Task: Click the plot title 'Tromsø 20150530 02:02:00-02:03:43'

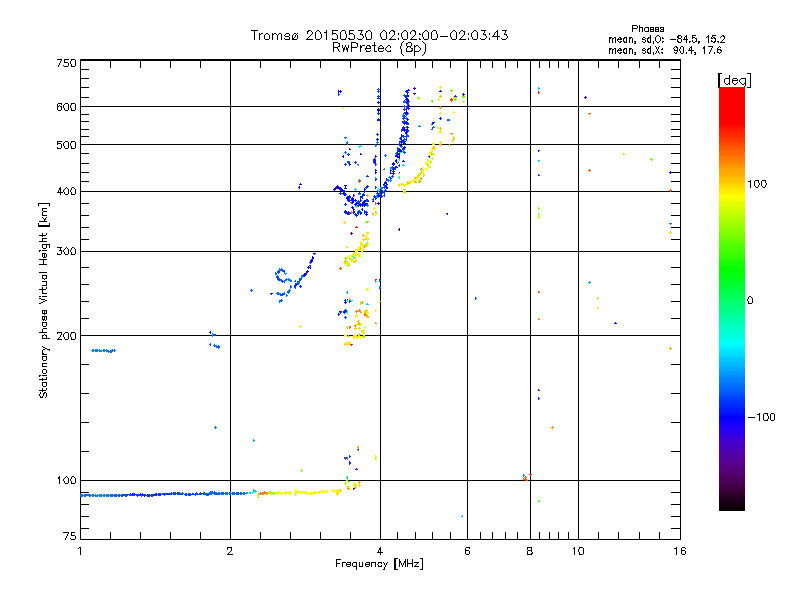Action: coord(379,35)
